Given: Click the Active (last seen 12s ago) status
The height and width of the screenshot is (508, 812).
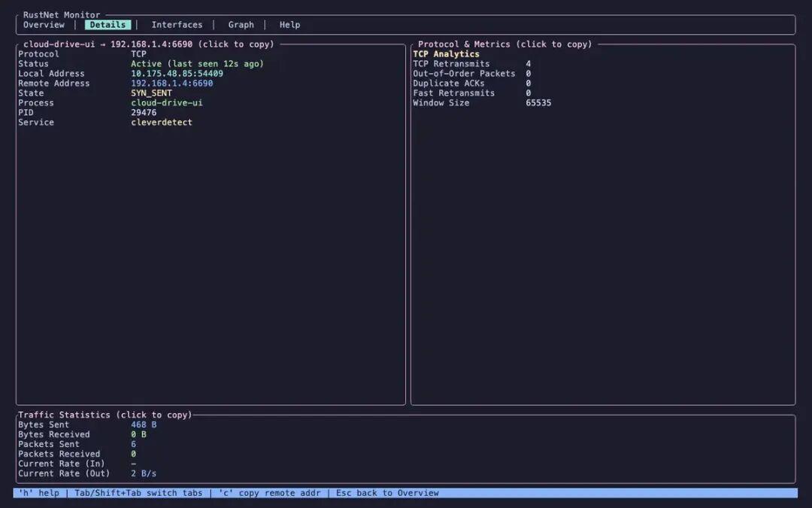Looking at the screenshot, I should pyautogui.click(x=197, y=64).
